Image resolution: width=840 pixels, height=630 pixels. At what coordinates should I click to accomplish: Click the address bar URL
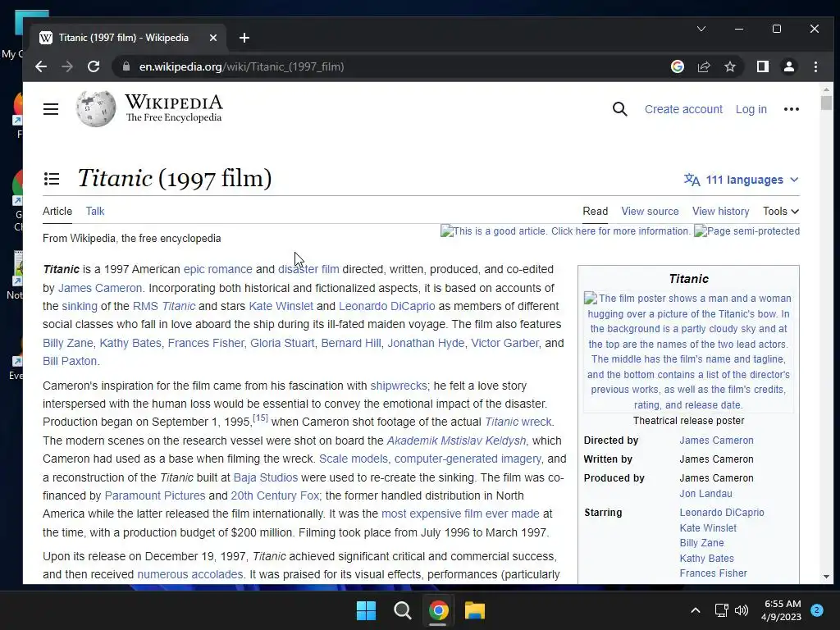[242, 66]
